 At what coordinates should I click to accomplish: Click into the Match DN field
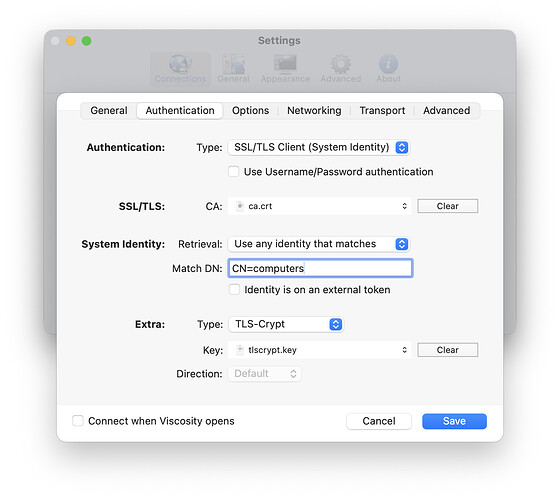pos(320,268)
